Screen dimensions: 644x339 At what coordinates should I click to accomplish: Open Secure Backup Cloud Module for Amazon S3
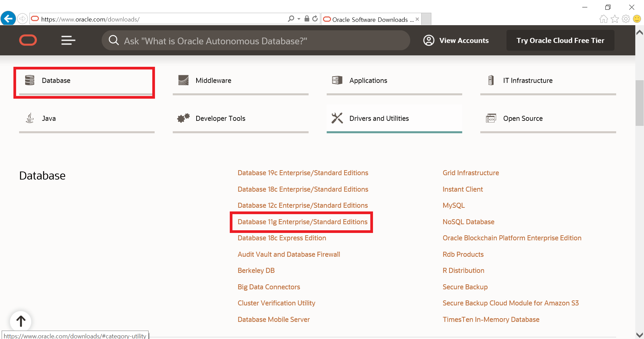click(511, 303)
